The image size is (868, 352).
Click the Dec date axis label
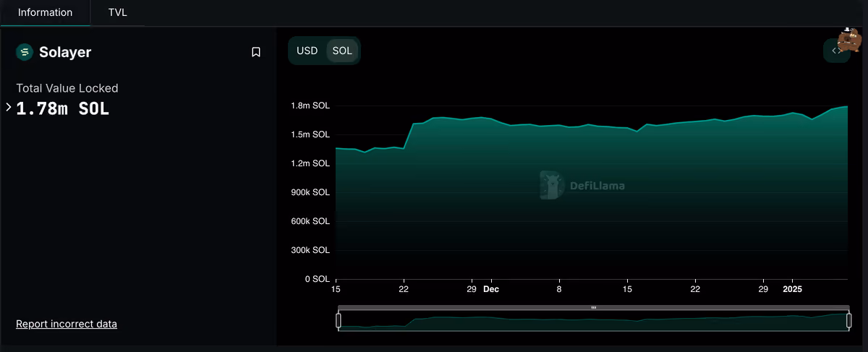(491, 289)
